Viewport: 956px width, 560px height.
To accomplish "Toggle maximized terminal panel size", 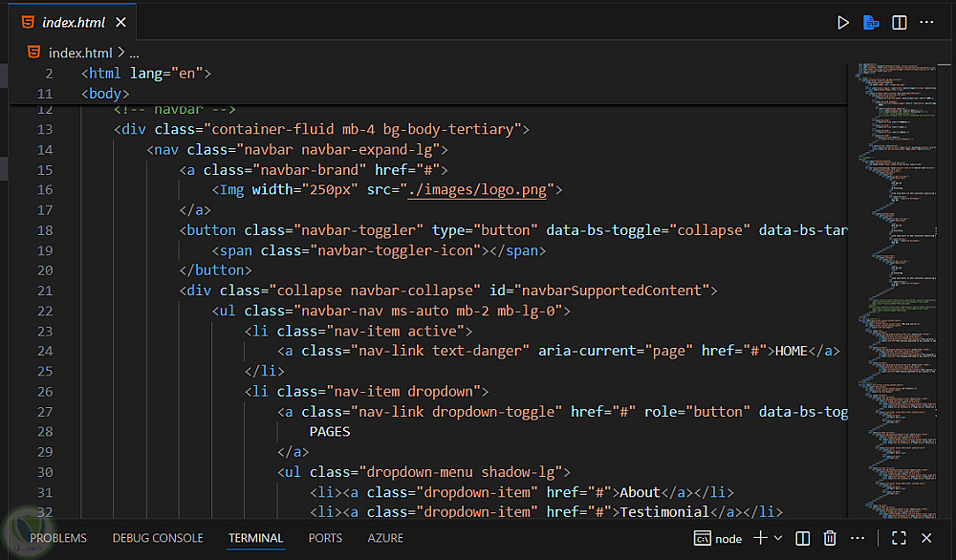I will coord(899,538).
